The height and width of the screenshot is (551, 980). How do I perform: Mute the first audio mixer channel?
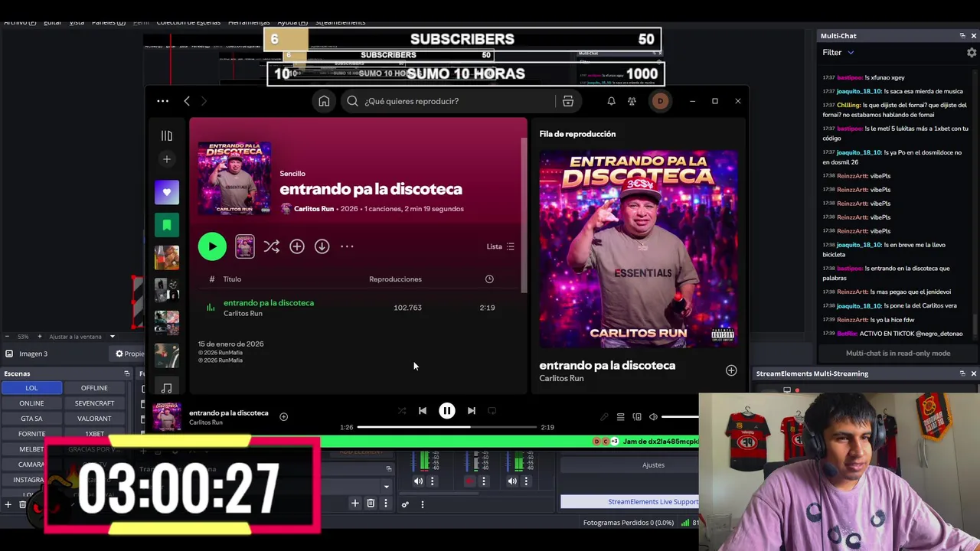tap(418, 481)
